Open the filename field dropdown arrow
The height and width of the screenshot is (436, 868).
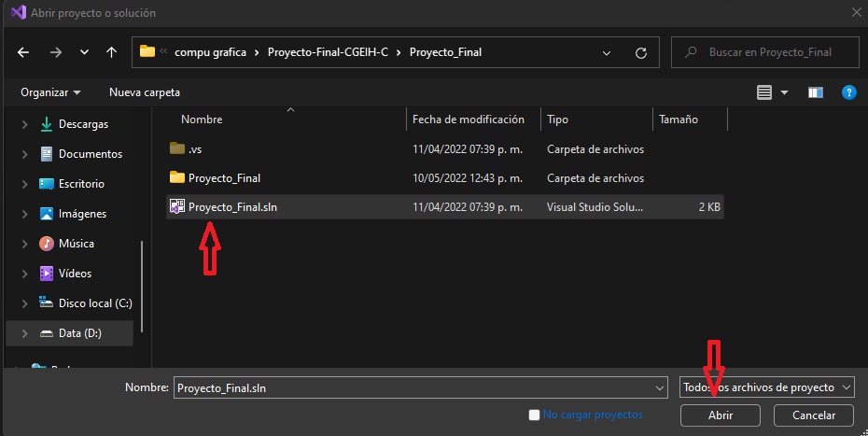[x=660, y=387]
